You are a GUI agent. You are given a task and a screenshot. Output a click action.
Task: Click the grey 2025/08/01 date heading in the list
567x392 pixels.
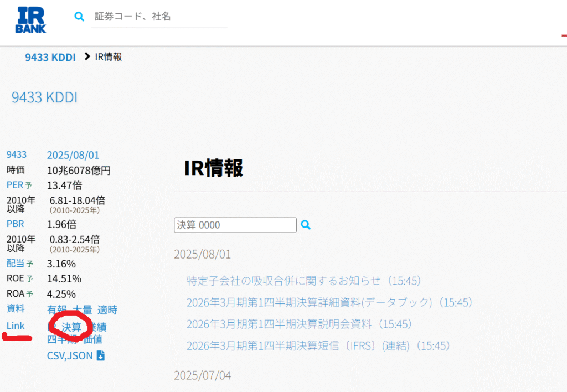(202, 254)
